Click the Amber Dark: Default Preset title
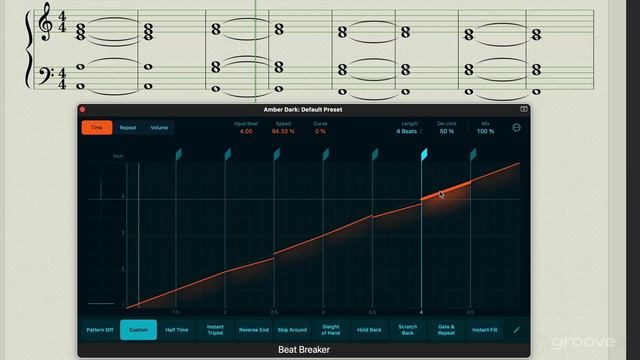640x360 pixels. point(303,109)
